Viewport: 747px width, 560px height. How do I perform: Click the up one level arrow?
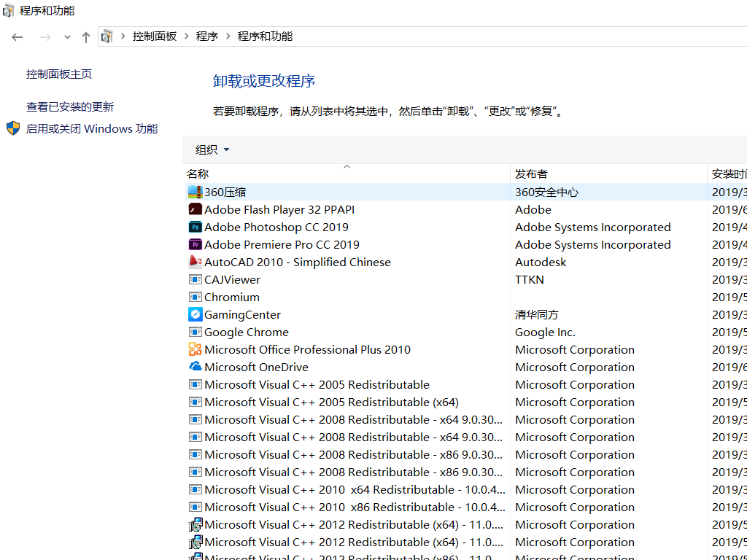[86, 36]
